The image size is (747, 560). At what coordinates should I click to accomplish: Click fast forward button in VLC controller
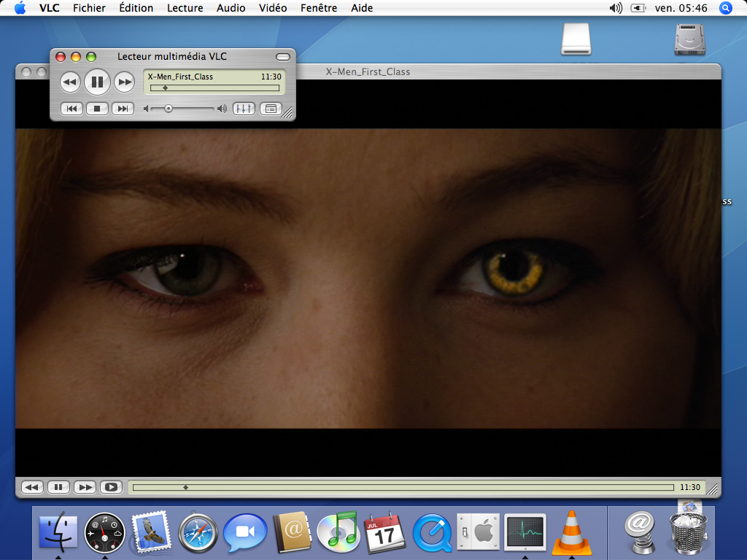point(124,82)
